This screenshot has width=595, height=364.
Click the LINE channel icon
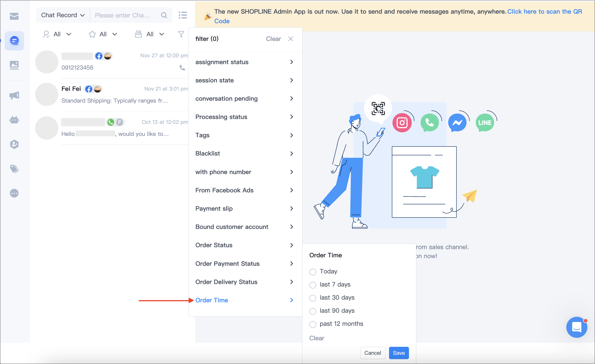tap(485, 123)
